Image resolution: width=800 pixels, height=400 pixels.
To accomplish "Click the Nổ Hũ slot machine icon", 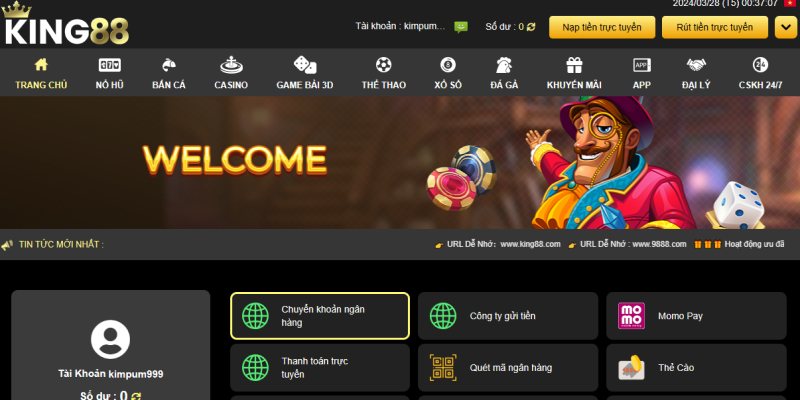I will [110, 65].
